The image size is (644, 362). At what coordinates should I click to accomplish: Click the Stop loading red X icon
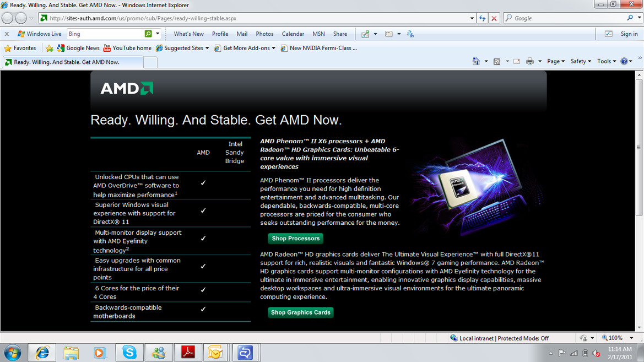point(494,18)
